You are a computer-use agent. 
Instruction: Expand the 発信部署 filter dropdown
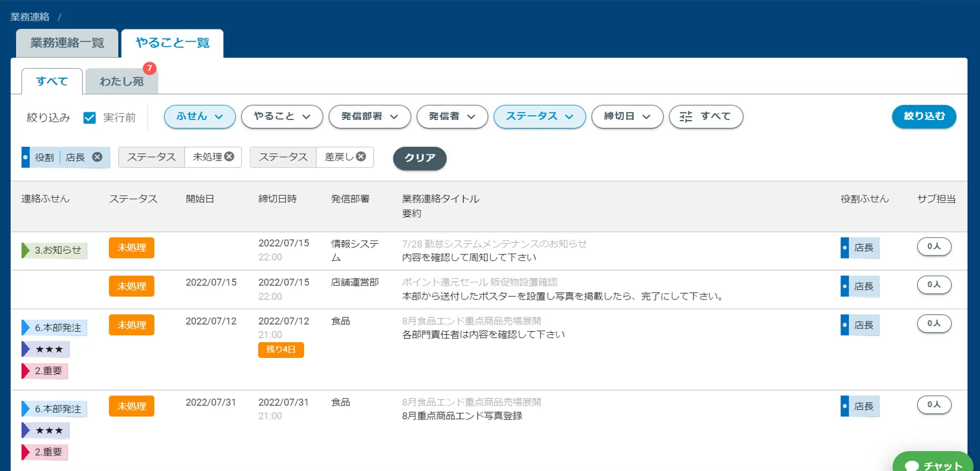[370, 116]
